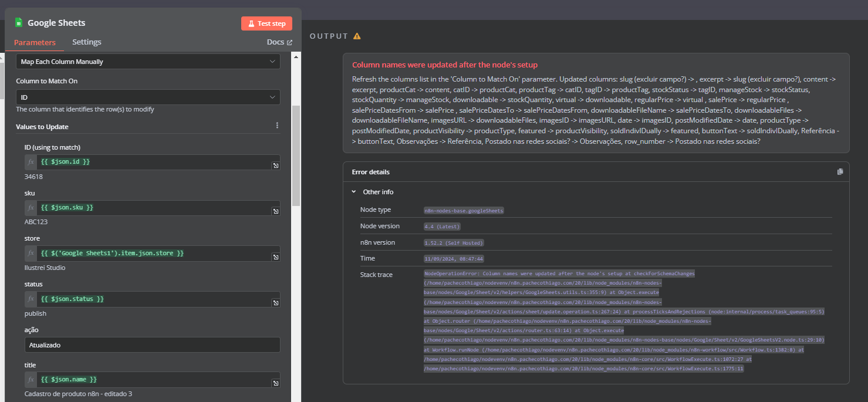Image resolution: width=868 pixels, height=402 pixels.
Task: Click the Error details header
Action: [596, 172]
